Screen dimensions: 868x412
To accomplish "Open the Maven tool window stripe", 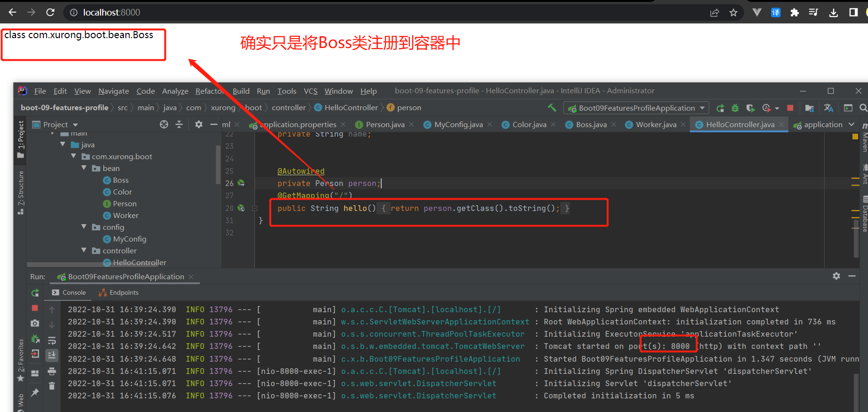I will click(x=864, y=138).
